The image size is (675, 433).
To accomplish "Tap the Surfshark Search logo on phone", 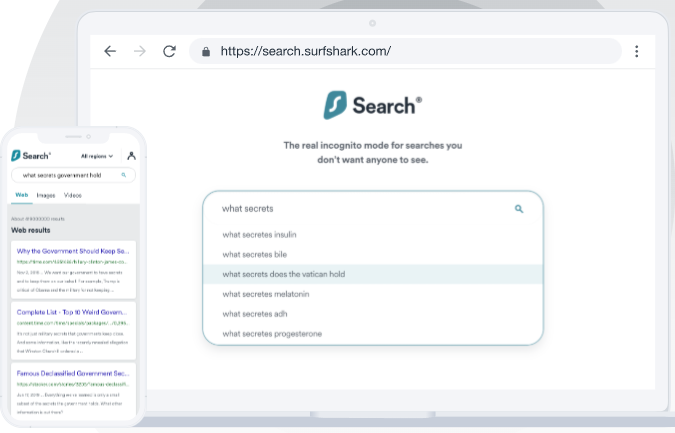I will click(31, 155).
